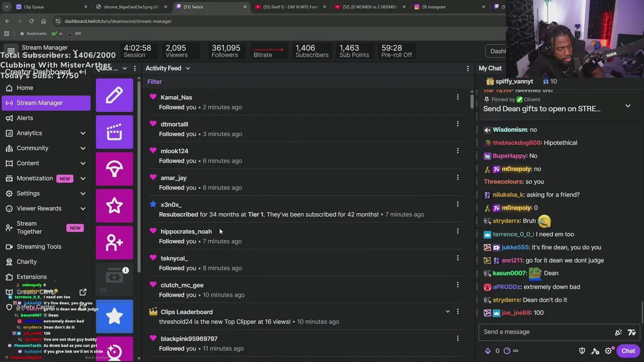The image size is (644, 362).
Task: Click the Bookmarks folder in bookmarks bar
Action: coord(33,33)
